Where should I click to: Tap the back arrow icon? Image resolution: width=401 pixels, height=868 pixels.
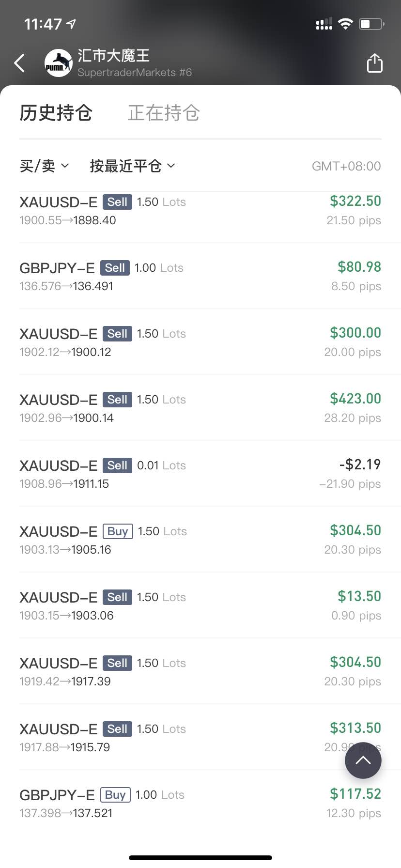[19, 63]
